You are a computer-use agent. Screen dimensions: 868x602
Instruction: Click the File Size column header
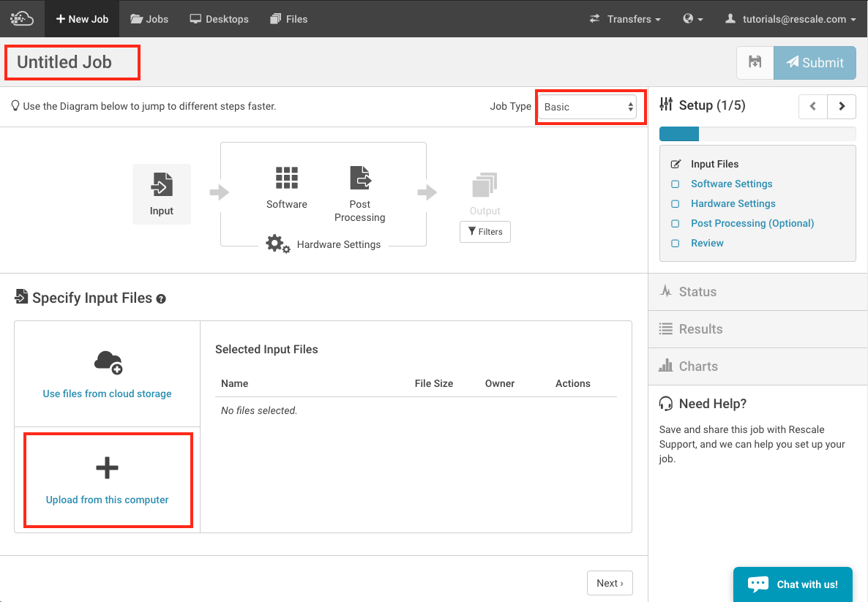434,383
